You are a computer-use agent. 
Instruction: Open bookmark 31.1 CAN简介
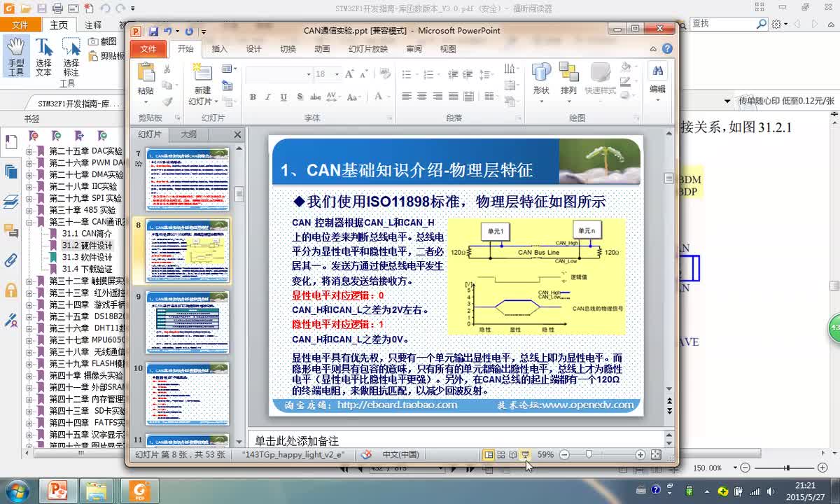(87, 234)
